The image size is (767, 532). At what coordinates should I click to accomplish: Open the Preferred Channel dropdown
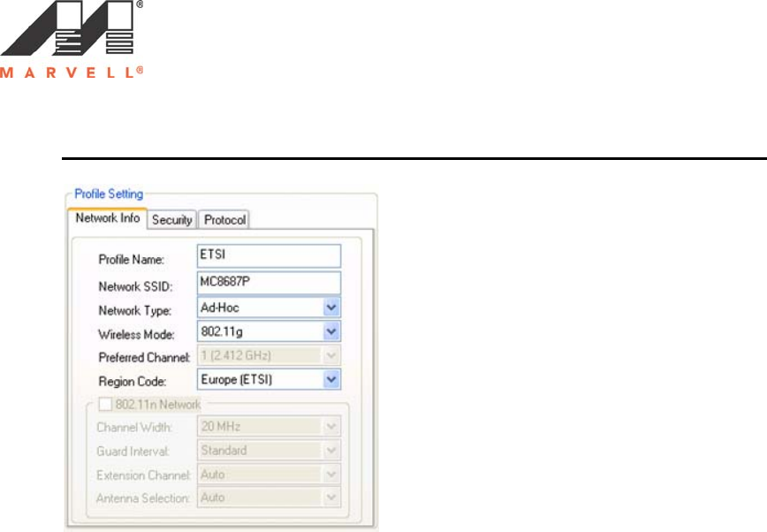click(269, 355)
